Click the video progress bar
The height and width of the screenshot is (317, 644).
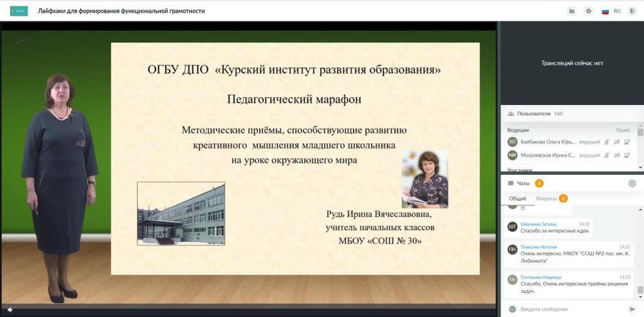pos(248,306)
